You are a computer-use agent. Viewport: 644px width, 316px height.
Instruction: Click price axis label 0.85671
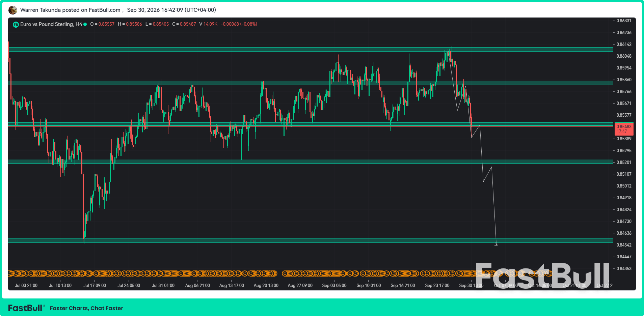coord(624,103)
